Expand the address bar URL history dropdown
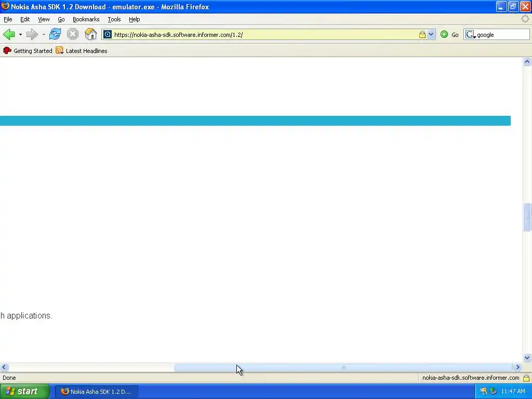This screenshot has width=532, height=399. (x=431, y=35)
